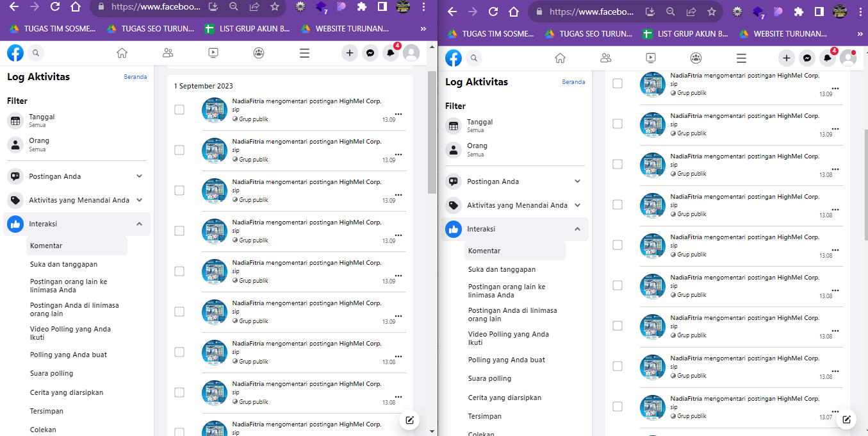
Task: Collapse the Interaksi section in left window
Action: coord(139,224)
